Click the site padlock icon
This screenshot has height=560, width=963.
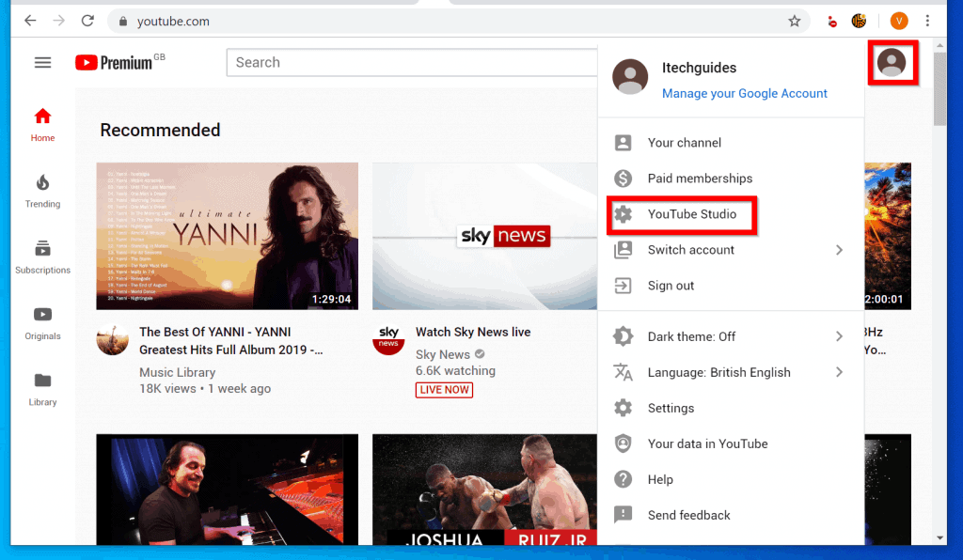click(123, 22)
